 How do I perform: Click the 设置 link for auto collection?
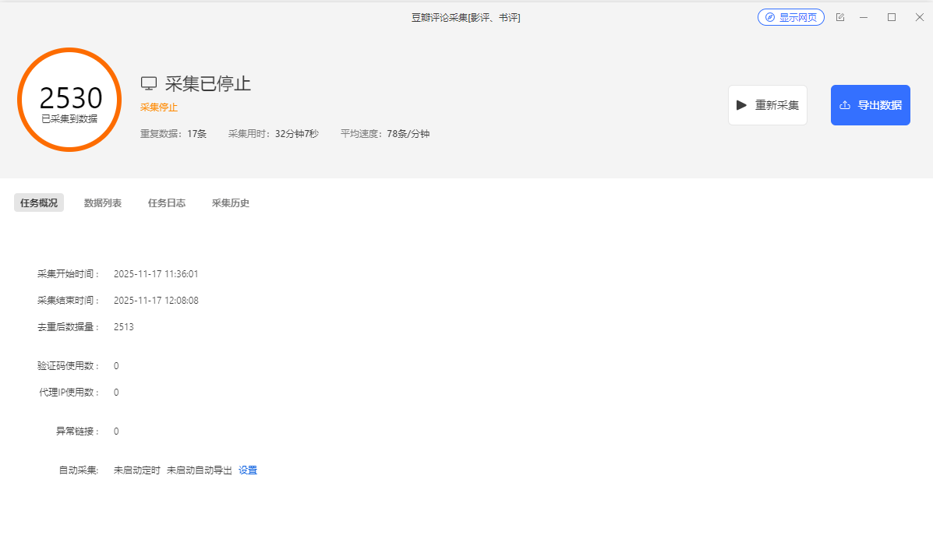[x=248, y=470]
